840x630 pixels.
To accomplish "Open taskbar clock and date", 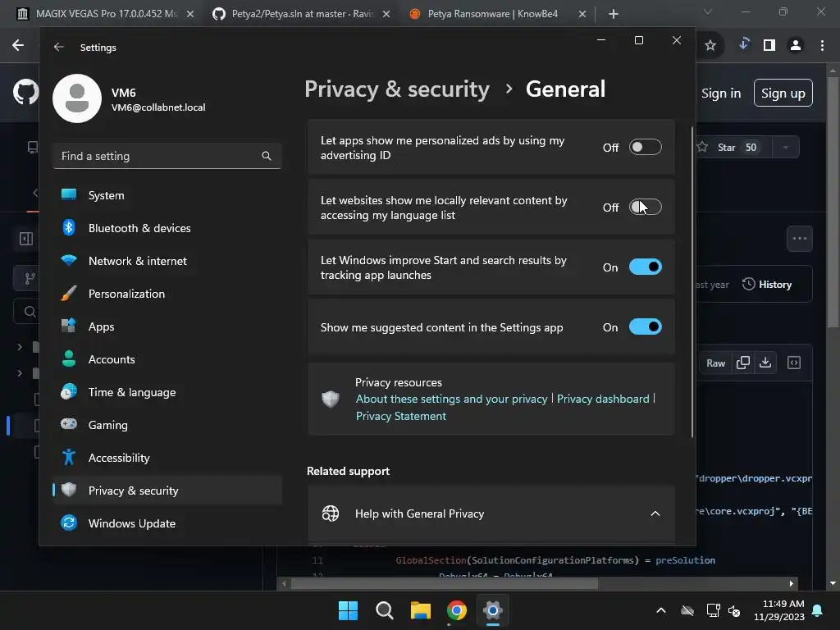I will click(x=779, y=610).
